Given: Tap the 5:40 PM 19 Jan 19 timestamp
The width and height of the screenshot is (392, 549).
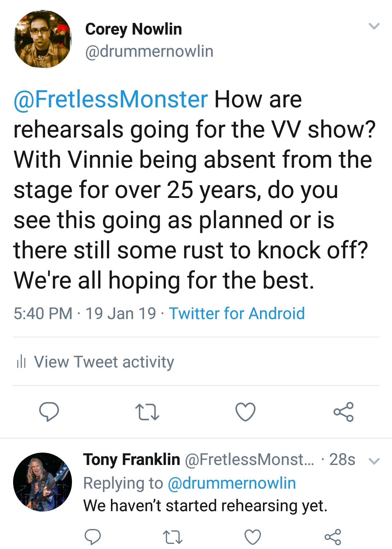Looking at the screenshot, I should (x=85, y=314).
